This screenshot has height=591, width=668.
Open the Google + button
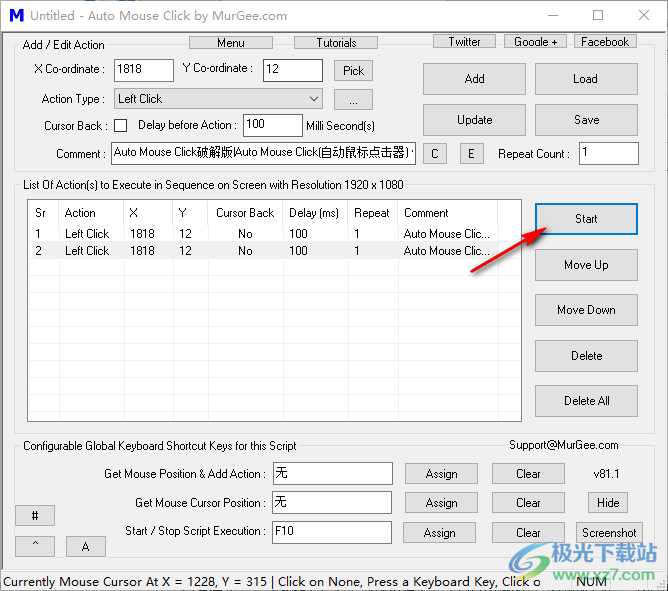(535, 42)
